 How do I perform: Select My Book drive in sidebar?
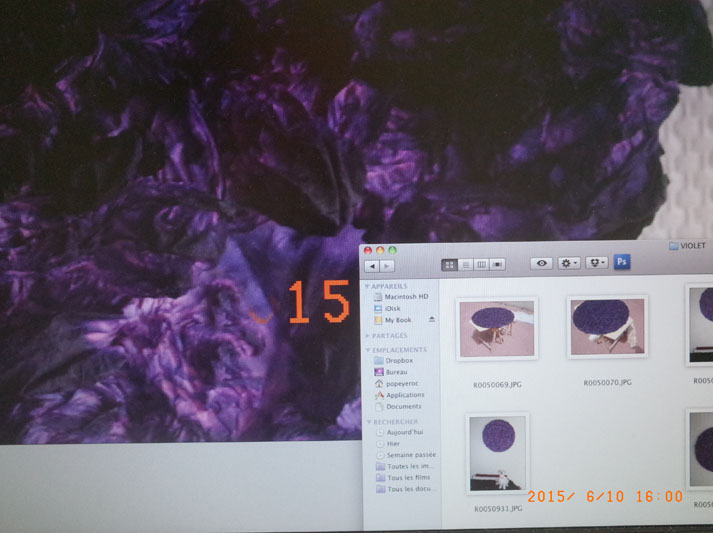[392, 320]
